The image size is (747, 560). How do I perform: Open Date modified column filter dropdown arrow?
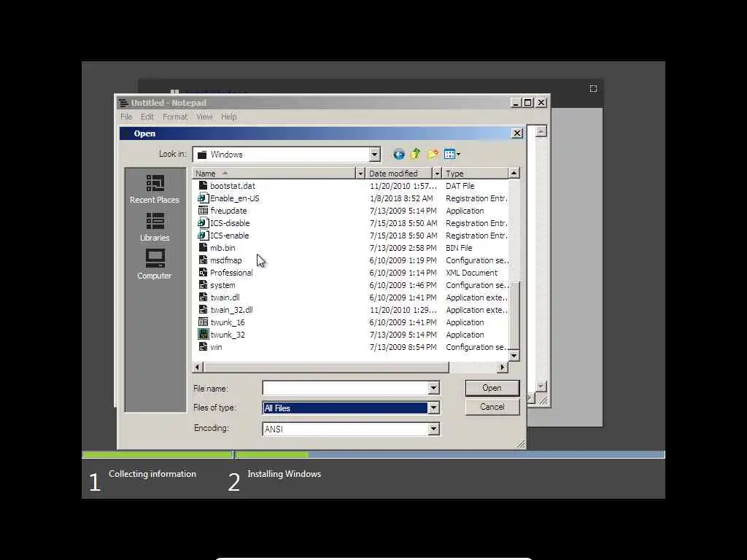pyautogui.click(x=437, y=174)
